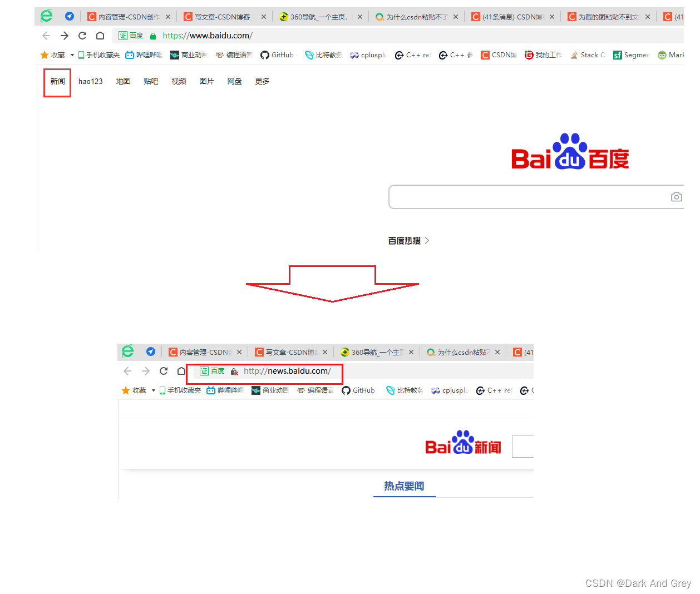Click the green lock icon beside https://www.baidu.com
The width and height of the screenshot is (700, 594).
[153, 36]
